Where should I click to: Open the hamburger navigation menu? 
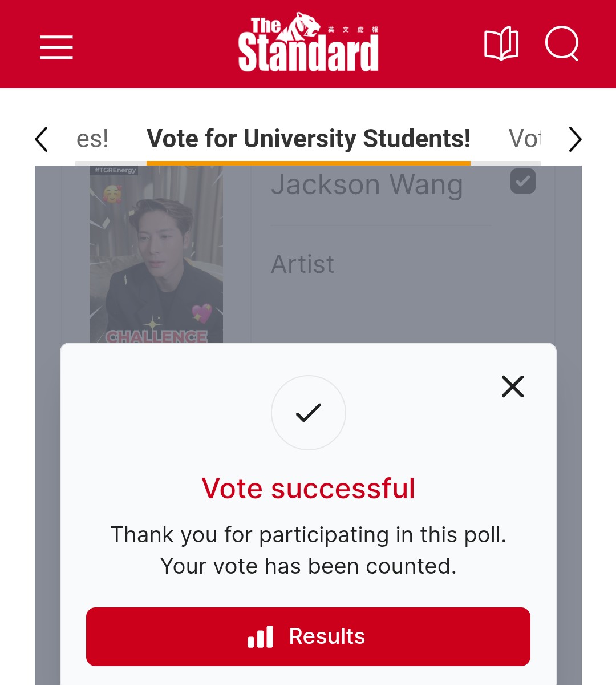click(x=56, y=46)
